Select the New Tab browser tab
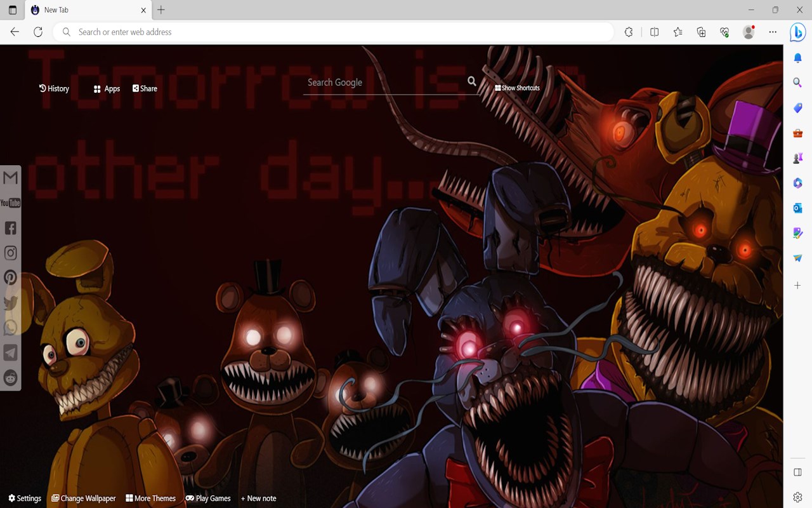Screen dimensions: 812x508 [x=76, y=10]
